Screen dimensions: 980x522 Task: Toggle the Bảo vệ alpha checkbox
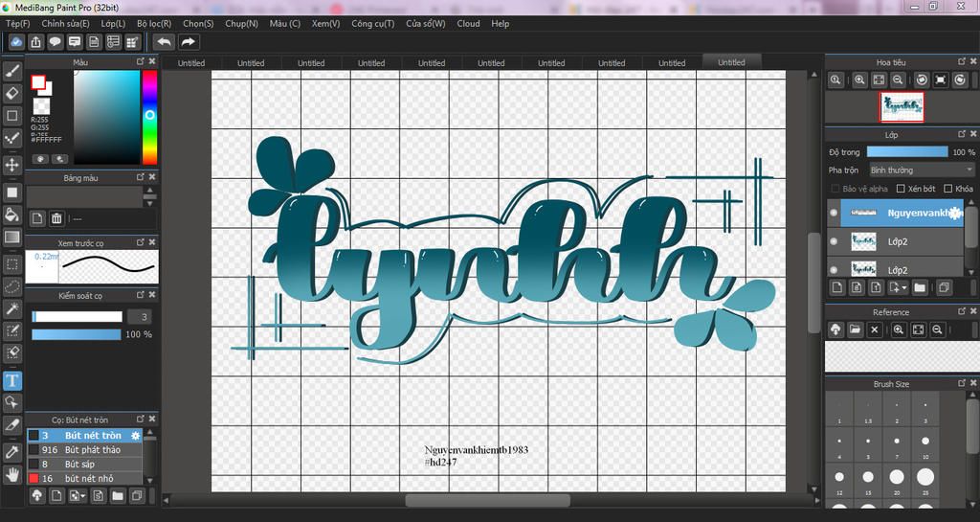(835, 188)
